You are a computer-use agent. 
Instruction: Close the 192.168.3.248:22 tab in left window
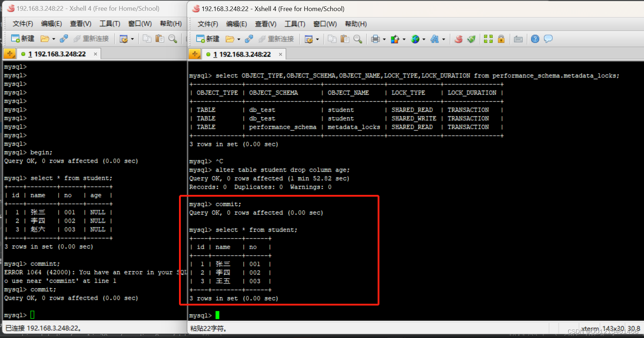[96, 54]
